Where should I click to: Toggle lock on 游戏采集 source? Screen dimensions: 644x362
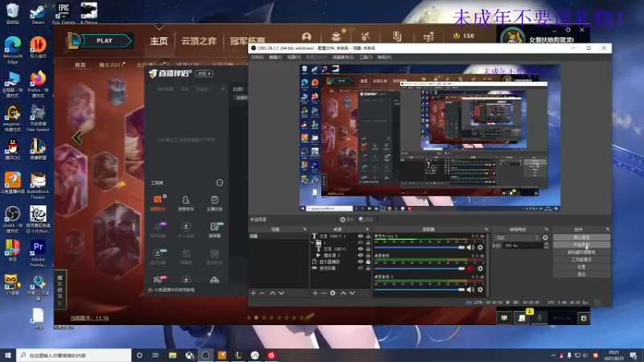point(368,268)
